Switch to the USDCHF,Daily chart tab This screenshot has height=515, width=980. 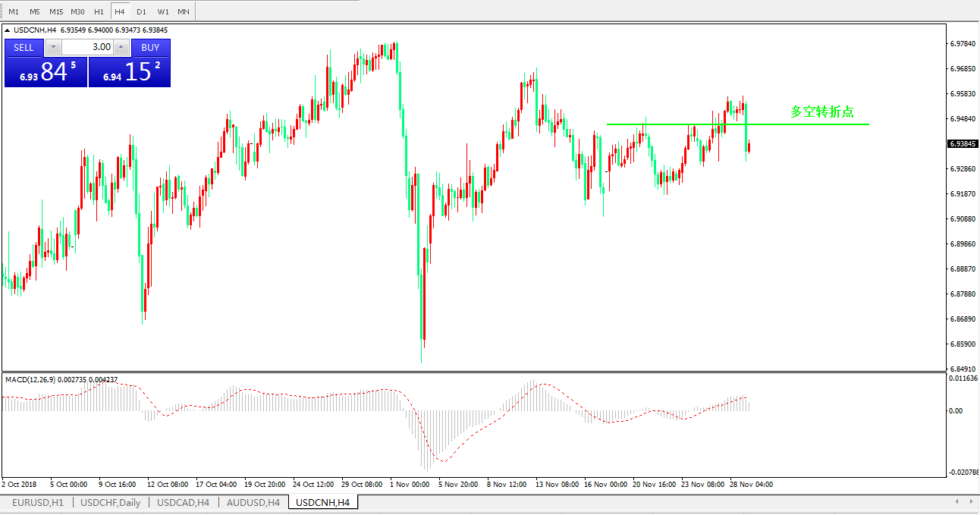tap(111, 502)
